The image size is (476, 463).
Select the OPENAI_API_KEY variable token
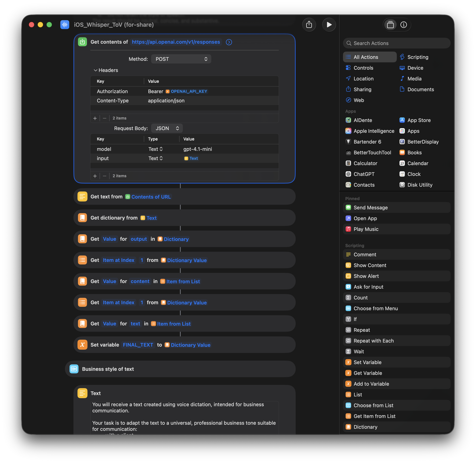[x=186, y=91]
